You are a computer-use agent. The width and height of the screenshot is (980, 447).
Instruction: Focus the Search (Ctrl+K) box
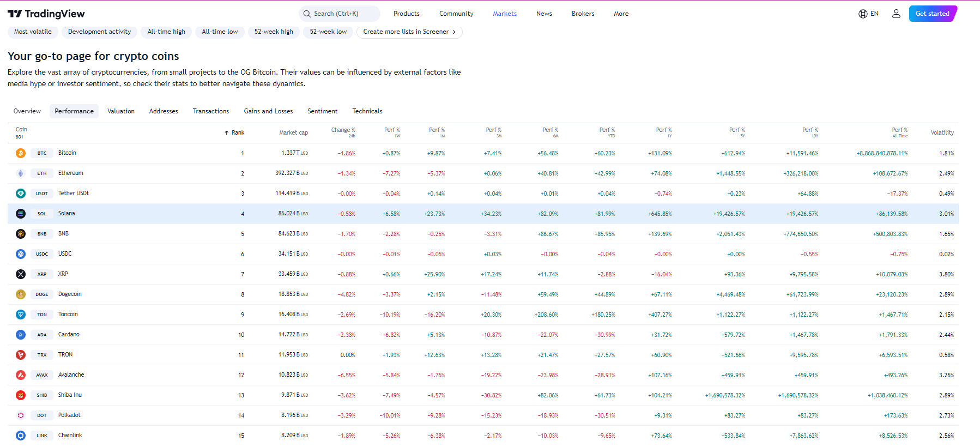[x=340, y=14]
